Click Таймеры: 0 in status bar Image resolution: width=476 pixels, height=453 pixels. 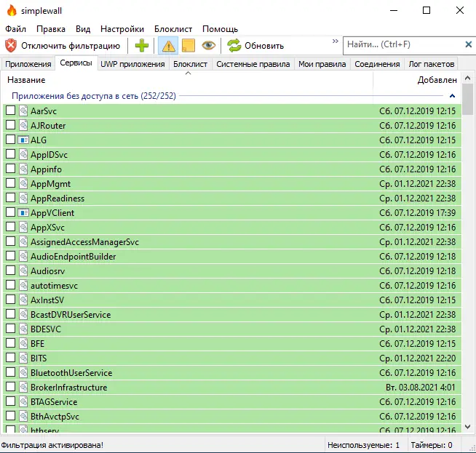pyautogui.click(x=432, y=445)
